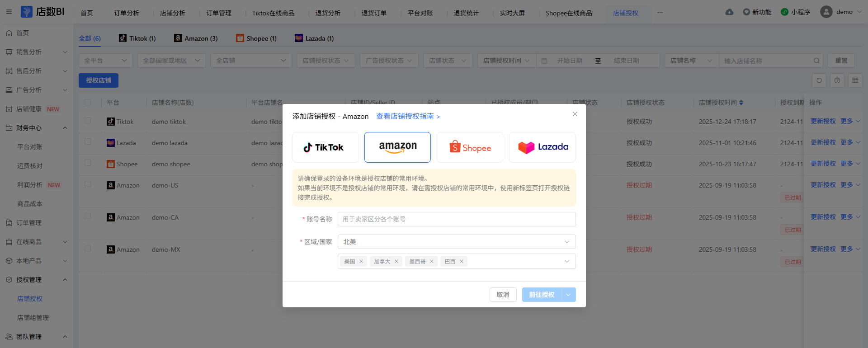
Task: Check the demo-US row checkbox
Action: tap(88, 184)
